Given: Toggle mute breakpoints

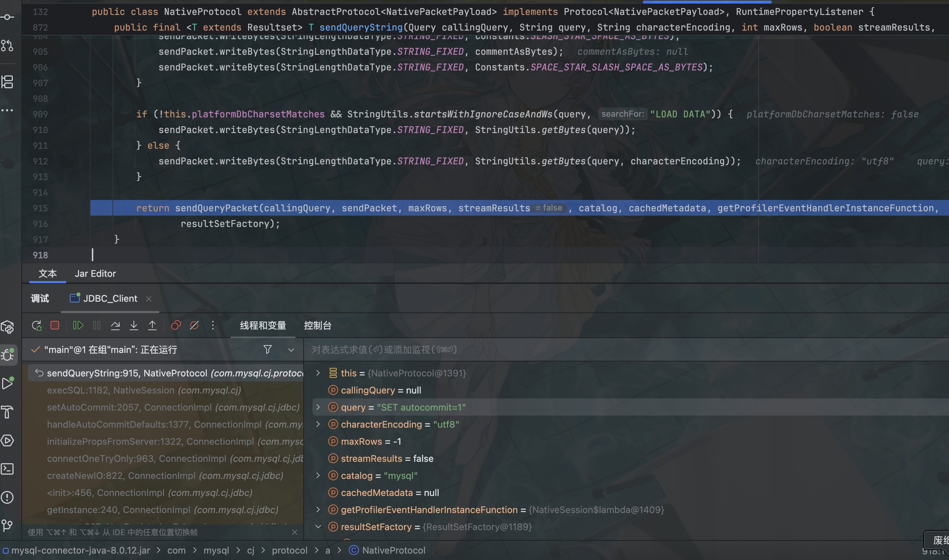Looking at the screenshot, I should pyautogui.click(x=194, y=326).
